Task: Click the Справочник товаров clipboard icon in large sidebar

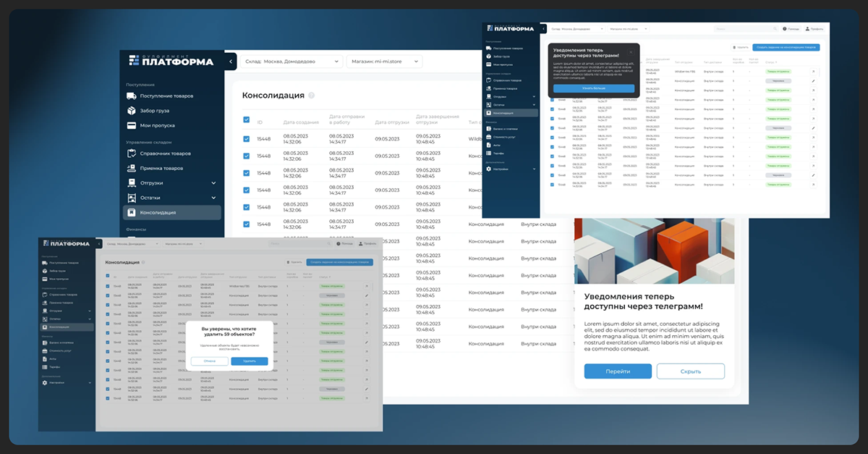Action: pyautogui.click(x=132, y=153)
